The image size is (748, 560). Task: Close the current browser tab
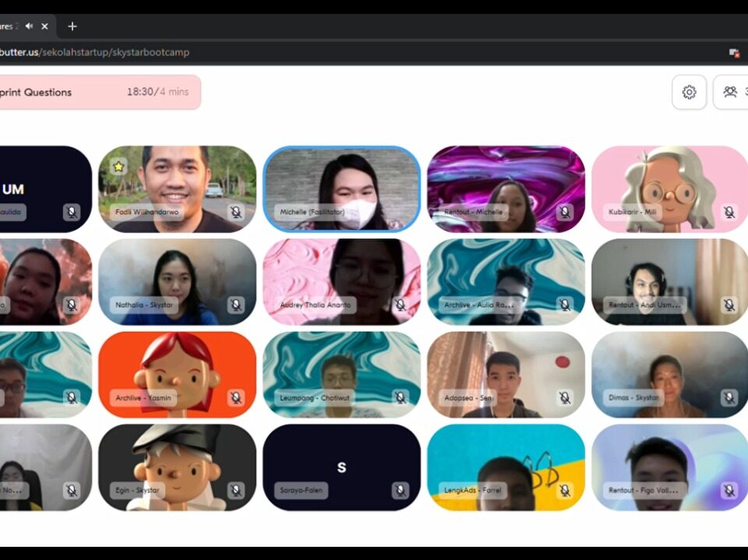tap(44, 26)
